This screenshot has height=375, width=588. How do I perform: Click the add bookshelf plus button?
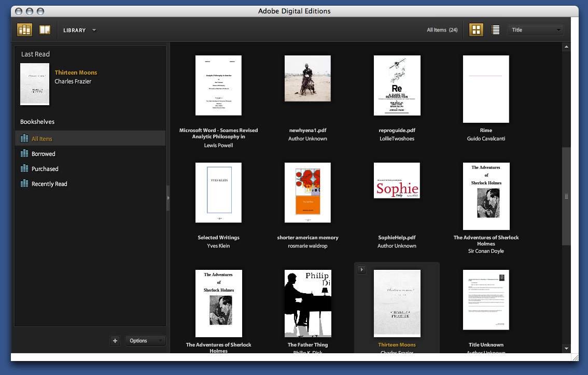pyautogui.click(x=115, y=341)
